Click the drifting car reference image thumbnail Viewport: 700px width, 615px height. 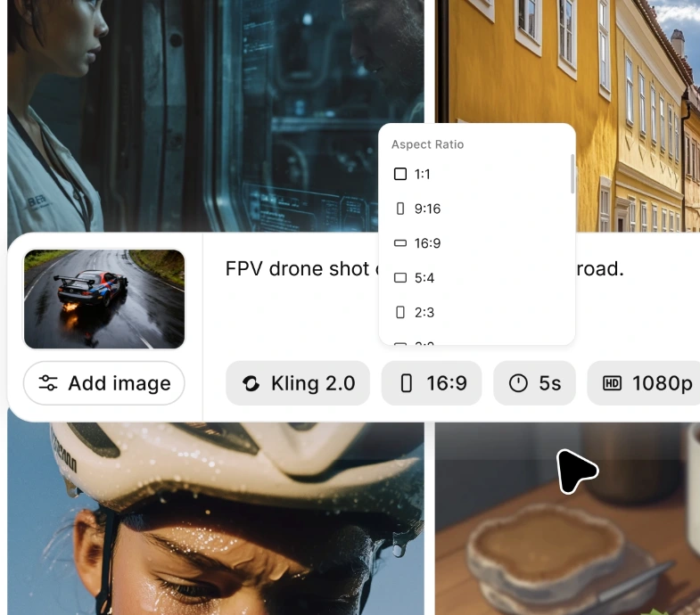point(104,299)
